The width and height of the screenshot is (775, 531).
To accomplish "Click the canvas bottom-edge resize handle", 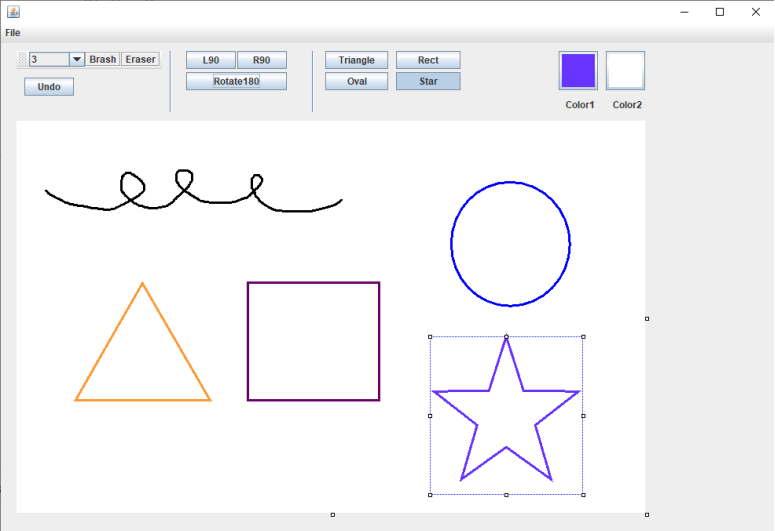I will (x=333, y=515).
